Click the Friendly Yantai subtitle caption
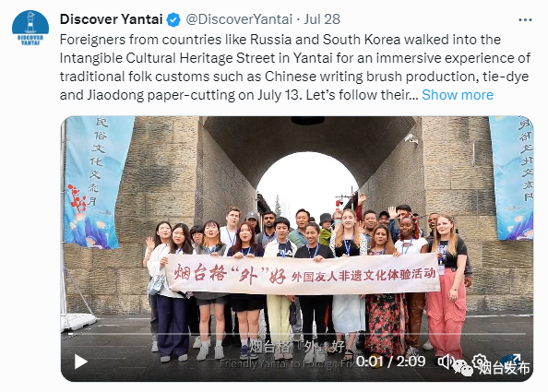Screen dimensions: 548x392 (x=289, y=363)
